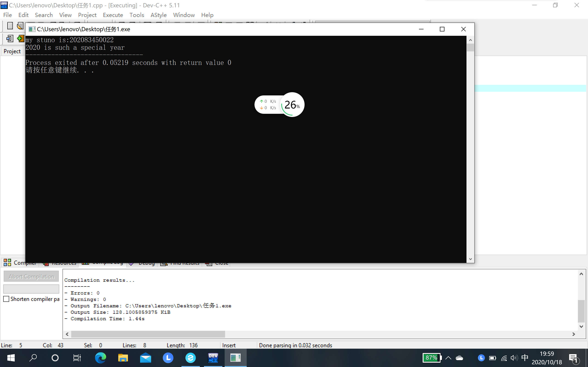Enable Shorten compiler paths checkbox
Viewport: 588px width, 367px height.
[x=6, y=299]
